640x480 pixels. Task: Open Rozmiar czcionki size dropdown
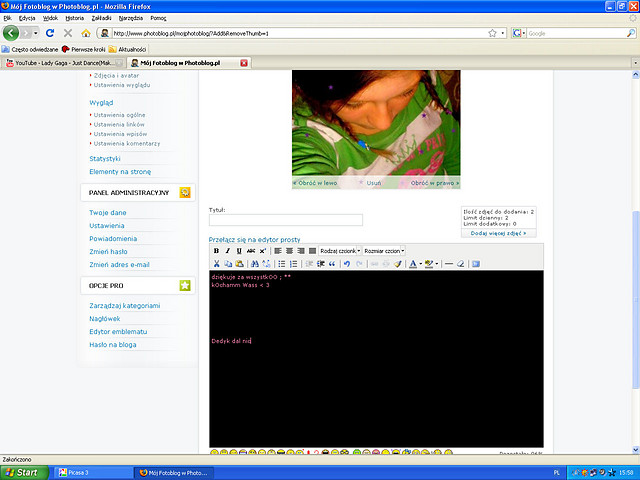[384, 251]
